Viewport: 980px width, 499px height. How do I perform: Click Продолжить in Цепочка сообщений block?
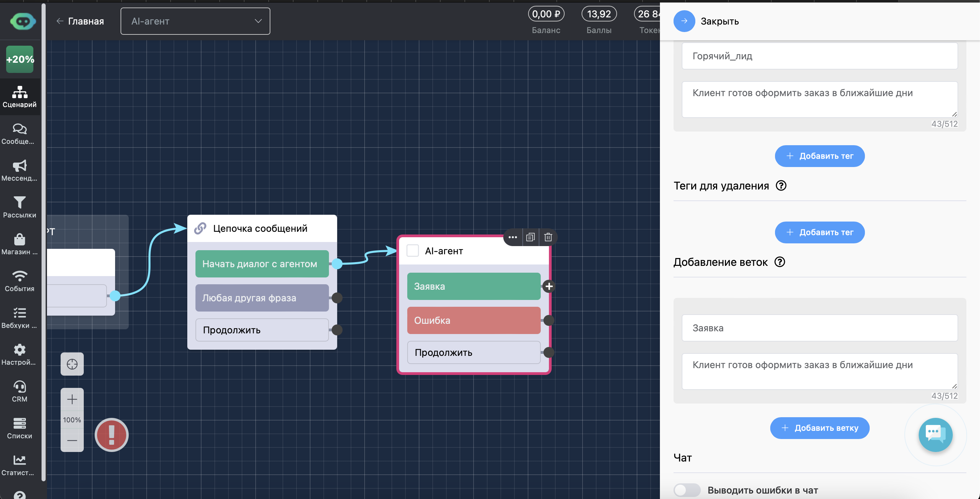pos(262,330)
